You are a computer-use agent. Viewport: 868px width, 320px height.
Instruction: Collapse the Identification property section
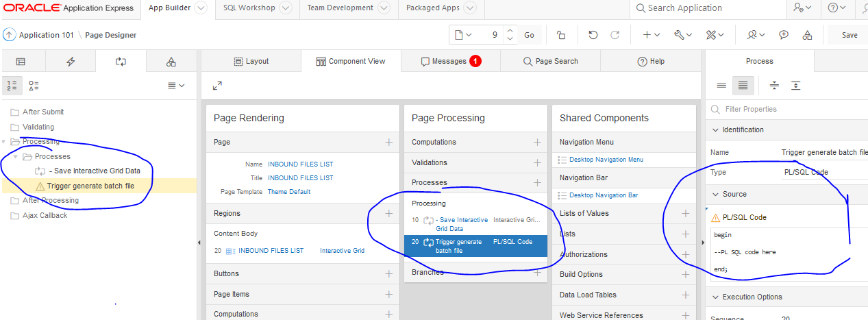716,130
